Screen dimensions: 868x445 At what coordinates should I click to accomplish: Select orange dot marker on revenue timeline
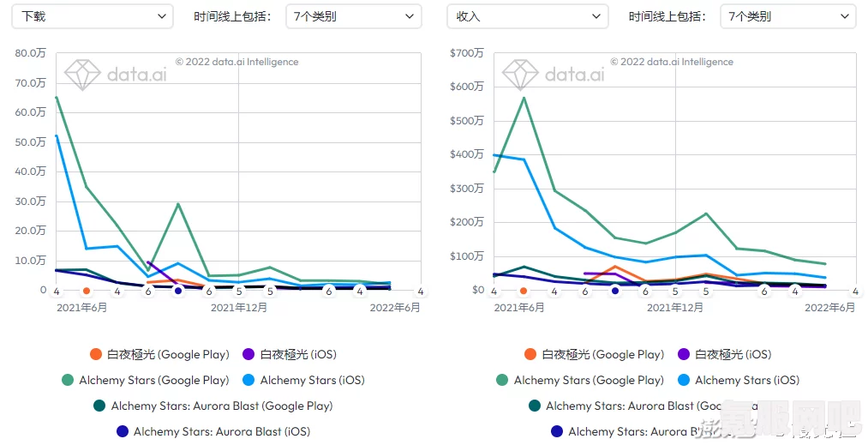click(x=524, y=291)
